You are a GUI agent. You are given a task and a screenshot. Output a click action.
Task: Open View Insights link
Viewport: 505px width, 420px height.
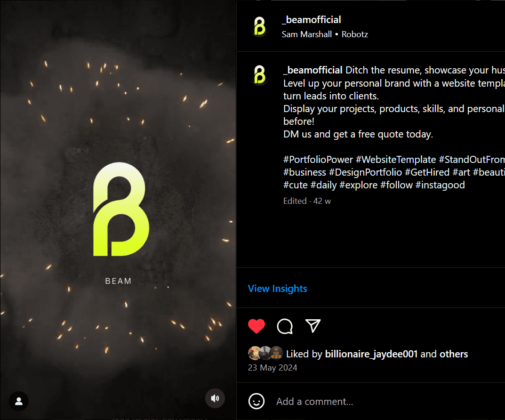click(x=277, y=288)
